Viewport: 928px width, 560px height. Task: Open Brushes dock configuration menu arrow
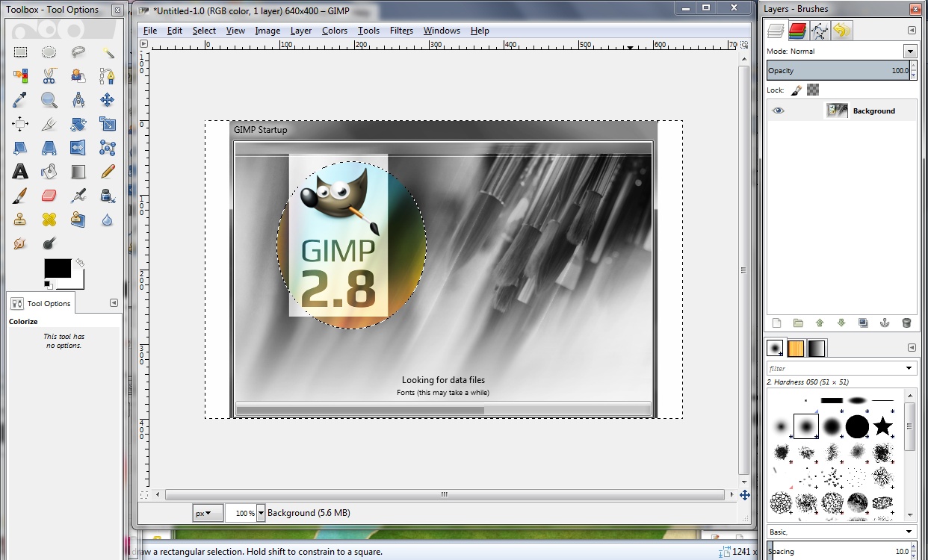click(912, 348)
